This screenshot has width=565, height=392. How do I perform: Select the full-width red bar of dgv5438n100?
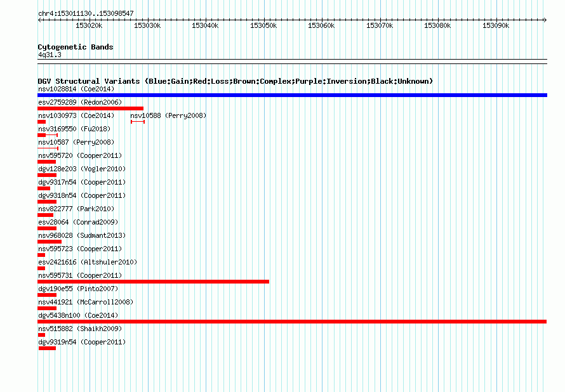(292, 322)
